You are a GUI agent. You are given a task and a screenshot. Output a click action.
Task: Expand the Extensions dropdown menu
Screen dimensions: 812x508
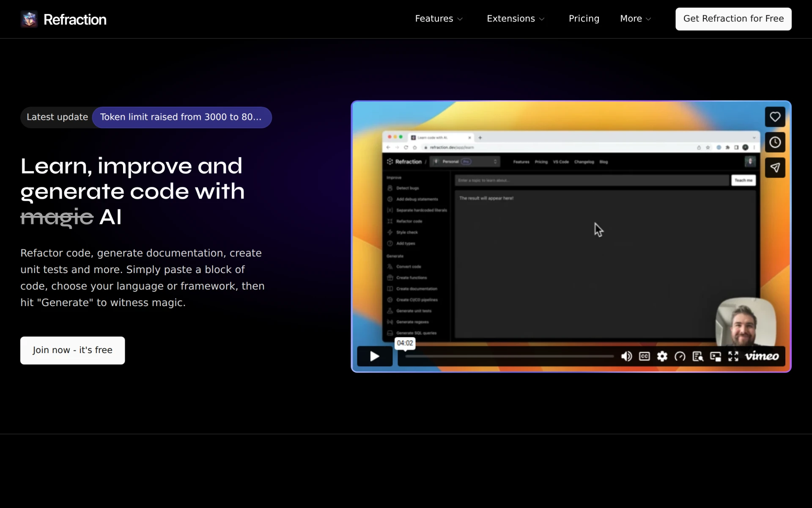[516, 19]
